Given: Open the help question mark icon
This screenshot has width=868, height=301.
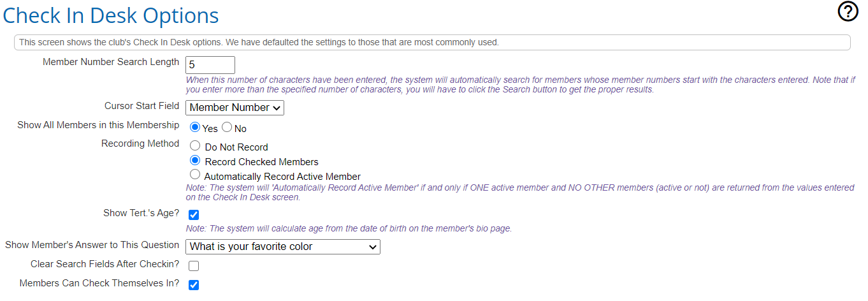Looking at the screenshot, I should [x=848, y=11].
